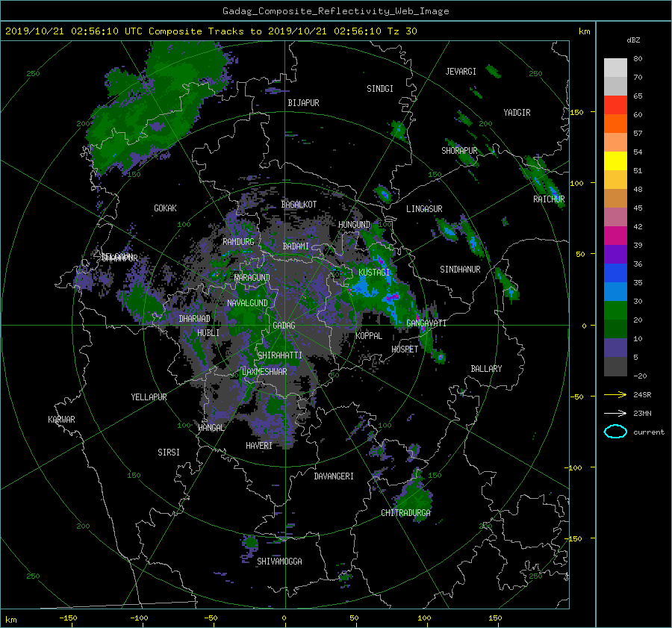The width and height of the screenshot is (672, 628).
Task: Pick the red 65 dBZ color swatch
Action: coord(615,105)
